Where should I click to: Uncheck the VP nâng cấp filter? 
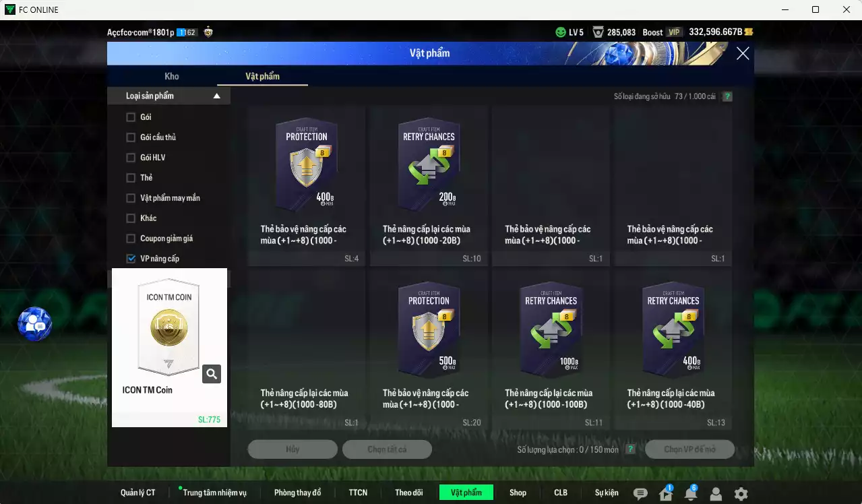click(131, 259)
